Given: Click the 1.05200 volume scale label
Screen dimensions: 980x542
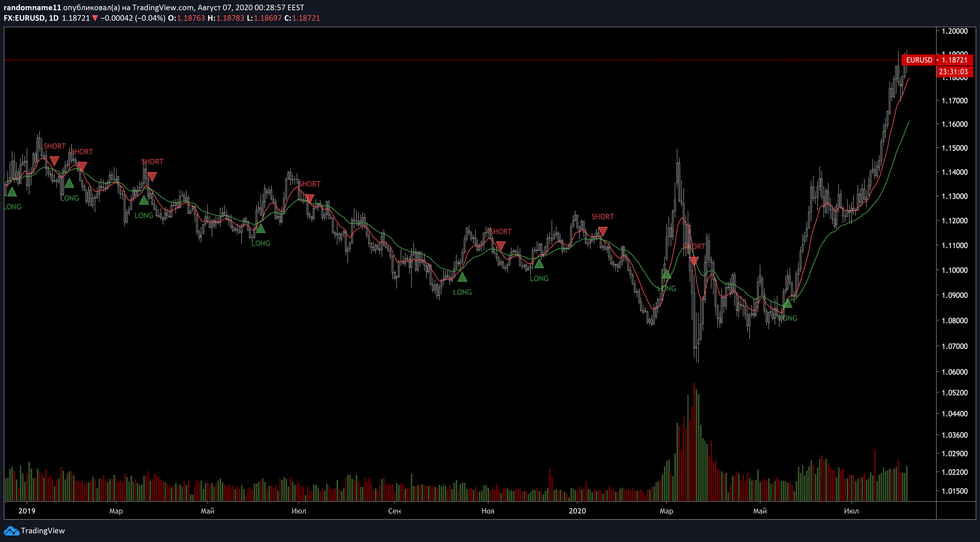Looking at the screenshot, I should tap(955, 393).
